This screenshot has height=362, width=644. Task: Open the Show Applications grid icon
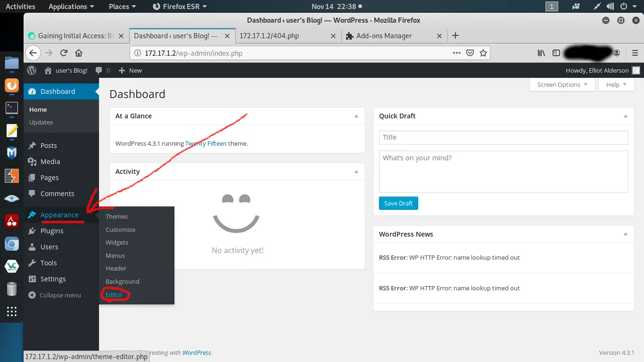[x=12, y=312]
